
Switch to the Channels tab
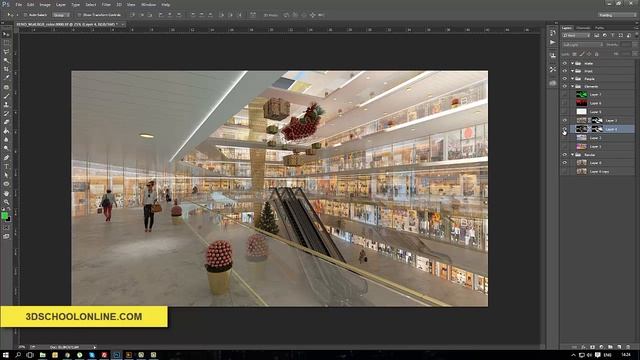pyautogui.click(x=583, y=28)
